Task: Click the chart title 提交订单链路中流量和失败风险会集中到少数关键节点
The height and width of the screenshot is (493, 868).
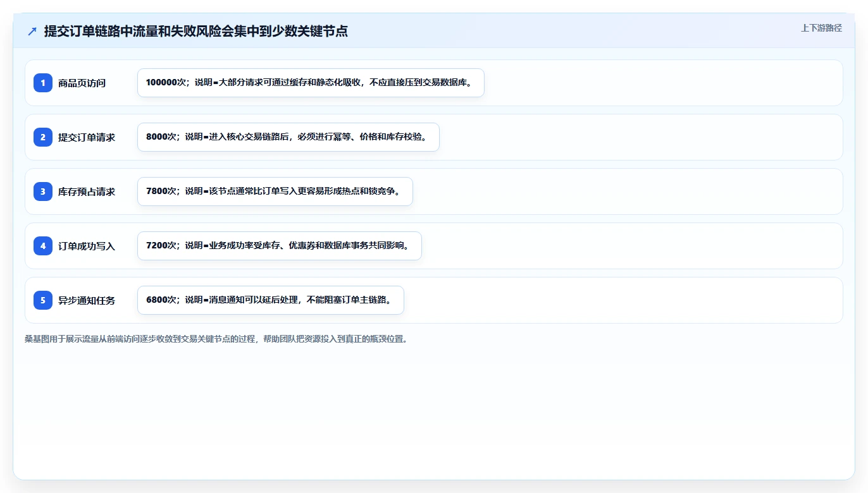Action: 195,32
